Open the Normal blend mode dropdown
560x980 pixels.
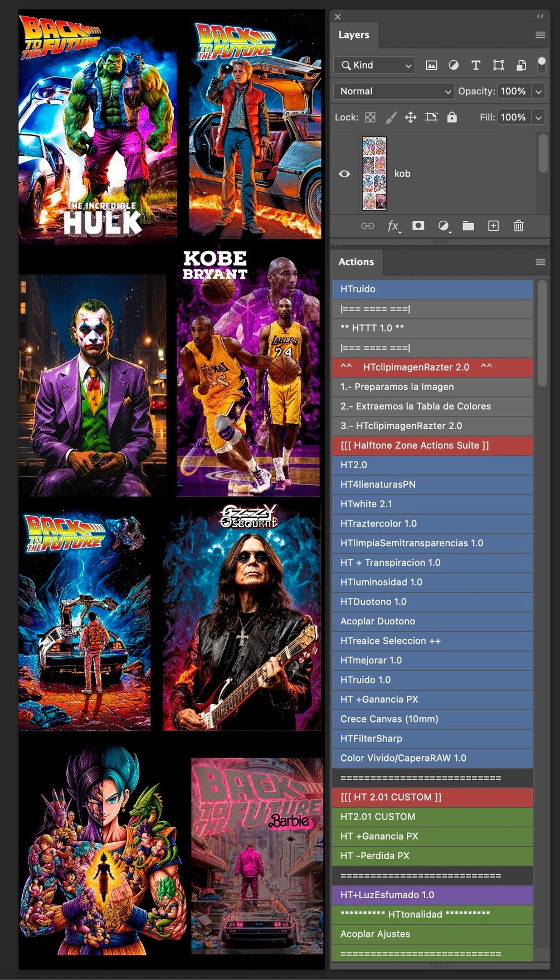click(393, 91)
